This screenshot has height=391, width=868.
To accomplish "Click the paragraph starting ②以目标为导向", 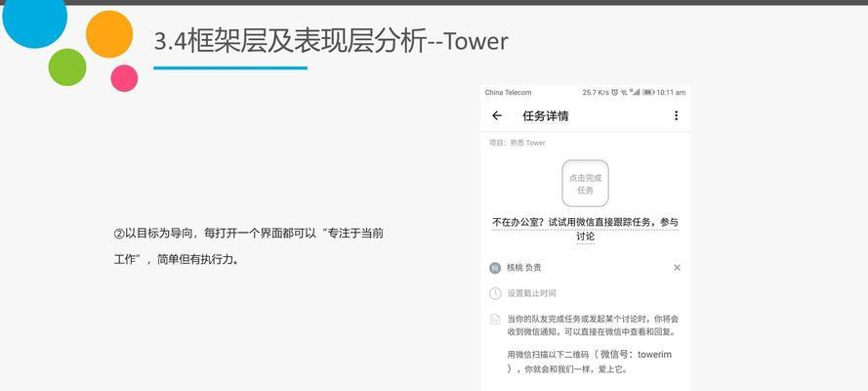I will tap(249, 246).
